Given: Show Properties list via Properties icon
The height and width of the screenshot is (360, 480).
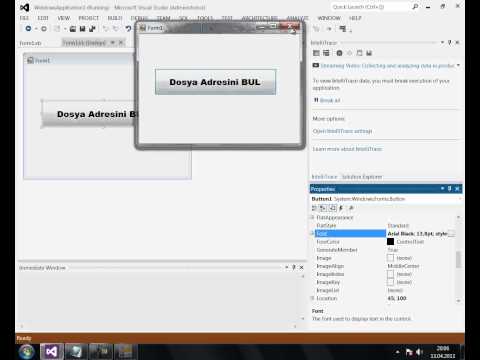Looking at the screenshot, I should coord(333,208).
